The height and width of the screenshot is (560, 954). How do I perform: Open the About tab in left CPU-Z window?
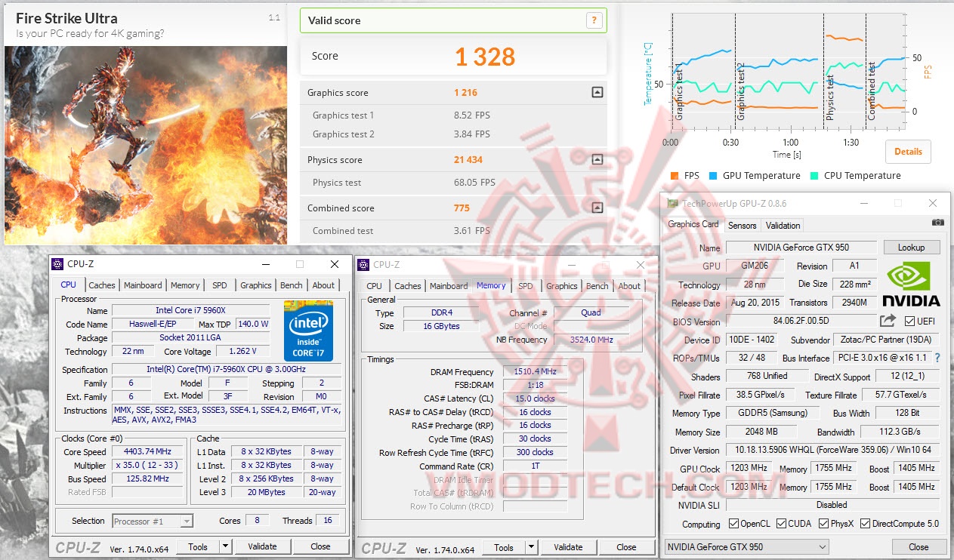coord(323,285)
